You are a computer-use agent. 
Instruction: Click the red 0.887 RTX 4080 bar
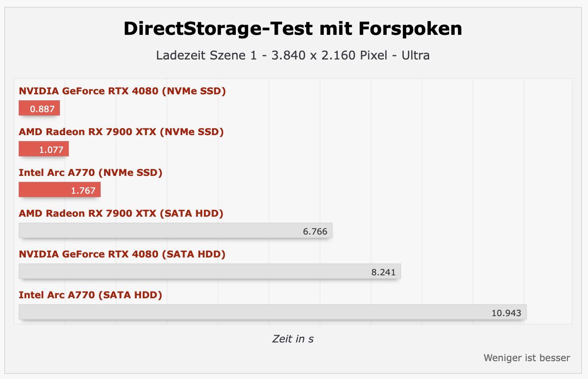[39, 108]
